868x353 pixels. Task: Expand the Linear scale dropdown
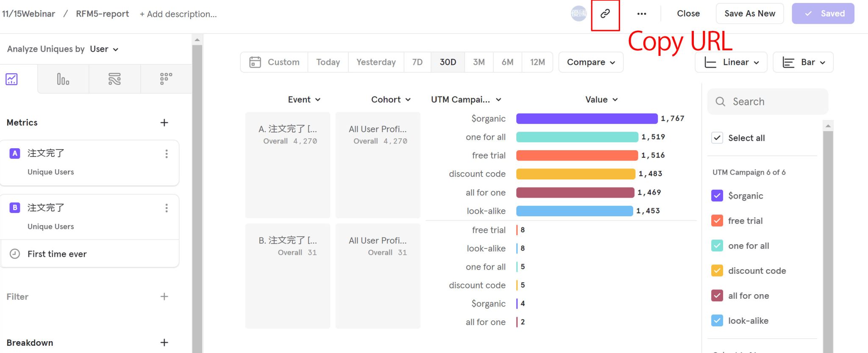point(731,62)
